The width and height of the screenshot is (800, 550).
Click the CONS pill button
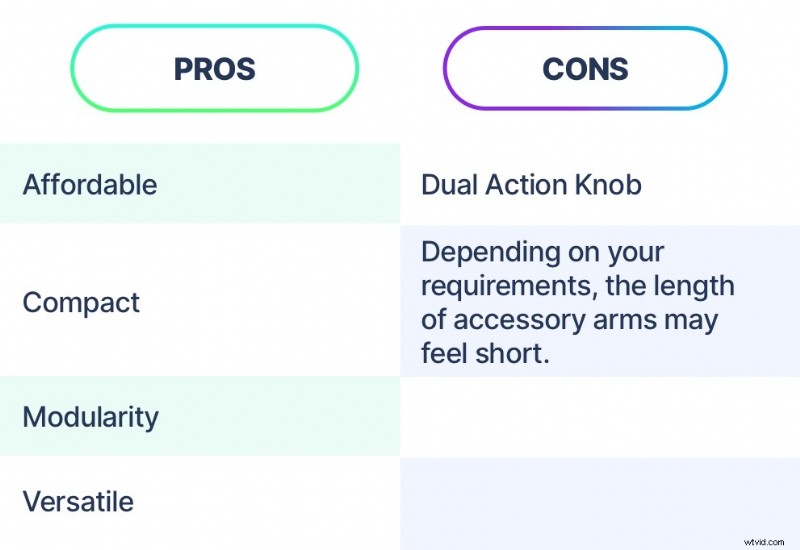coord(585,68)
